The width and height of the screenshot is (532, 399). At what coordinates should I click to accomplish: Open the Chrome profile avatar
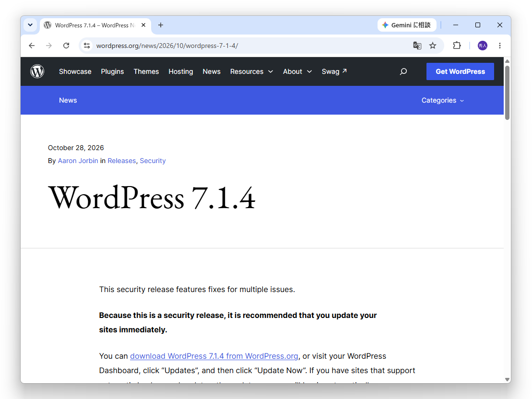point(483,46)
